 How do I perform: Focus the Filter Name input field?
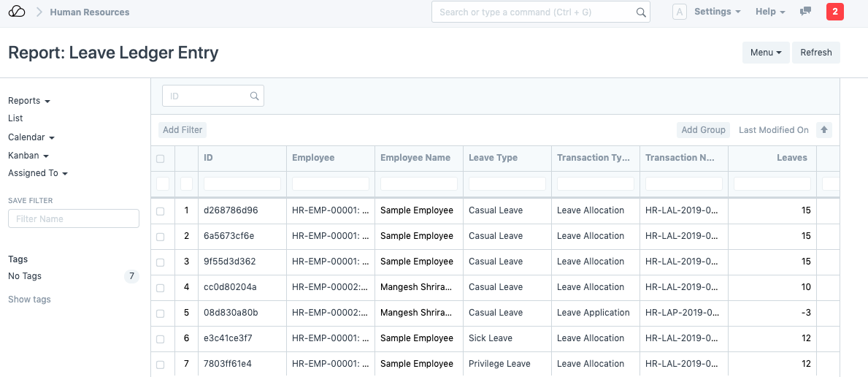73,218
